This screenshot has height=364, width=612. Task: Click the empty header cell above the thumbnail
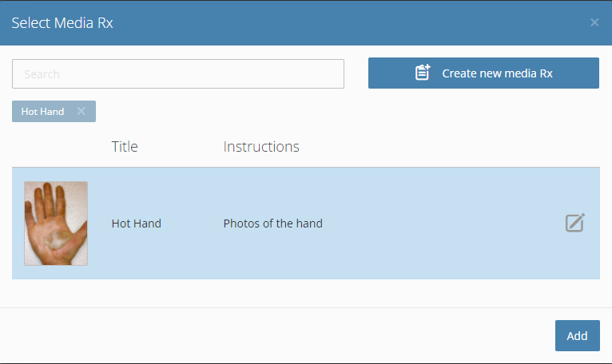pos(56,147)
